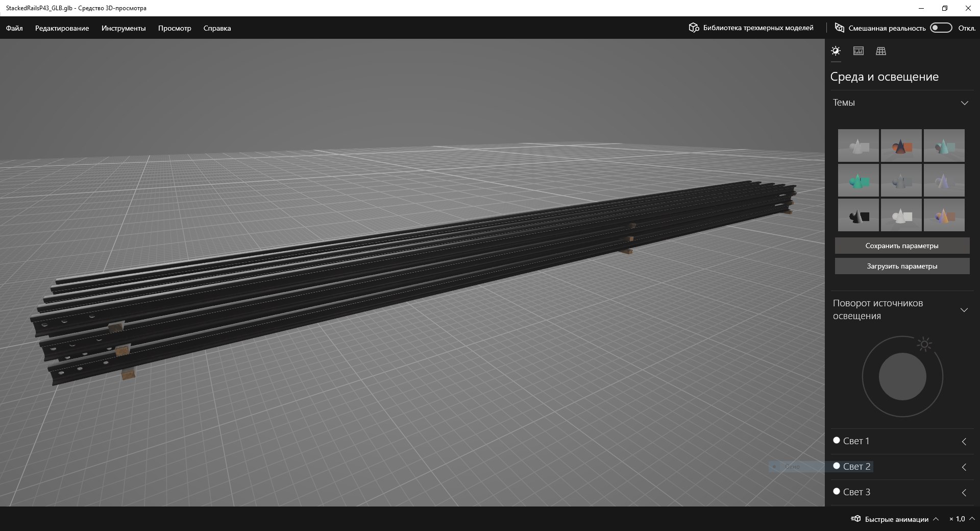The height and width of the screenshot is (531, 980).
Task: Click the Mixed reality icon
Action: pos(839,28)
